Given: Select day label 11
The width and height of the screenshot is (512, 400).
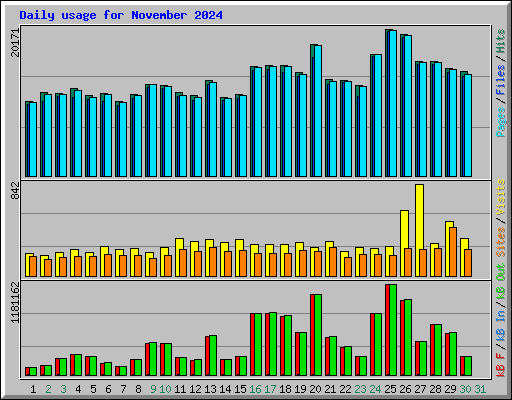Looking at the screenshot, I should tap(180, 389).
